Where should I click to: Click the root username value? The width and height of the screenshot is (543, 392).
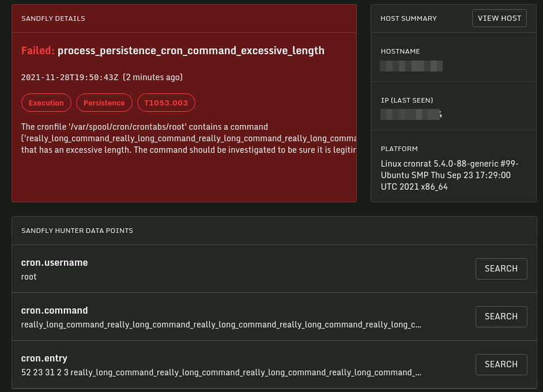pyautogui.click(x=29, y=277)
